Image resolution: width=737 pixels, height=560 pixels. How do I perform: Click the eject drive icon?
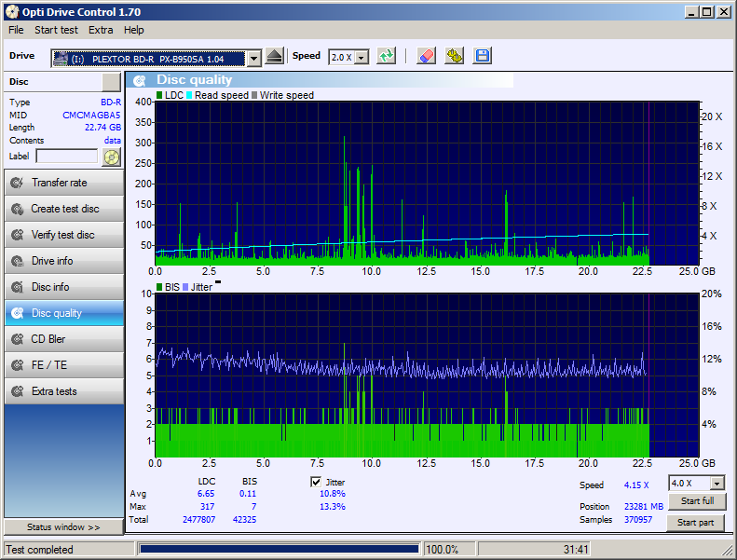pos(275,57)
